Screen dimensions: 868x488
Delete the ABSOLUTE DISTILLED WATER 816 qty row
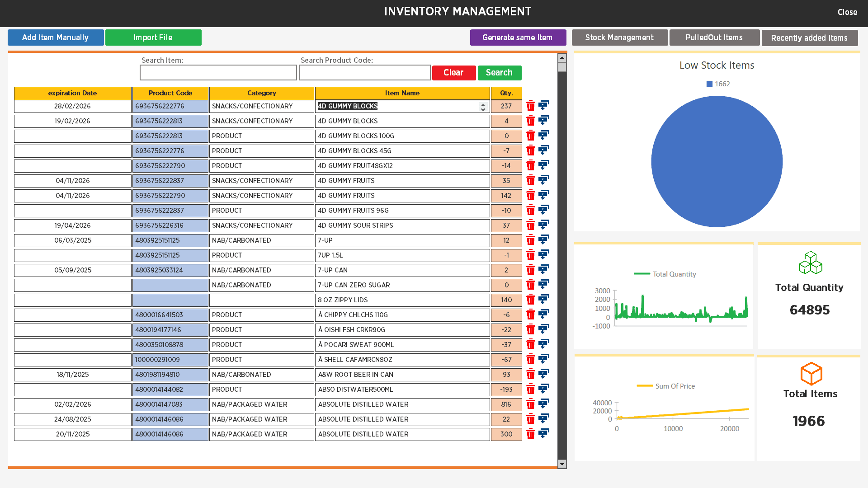click(531, 404)
